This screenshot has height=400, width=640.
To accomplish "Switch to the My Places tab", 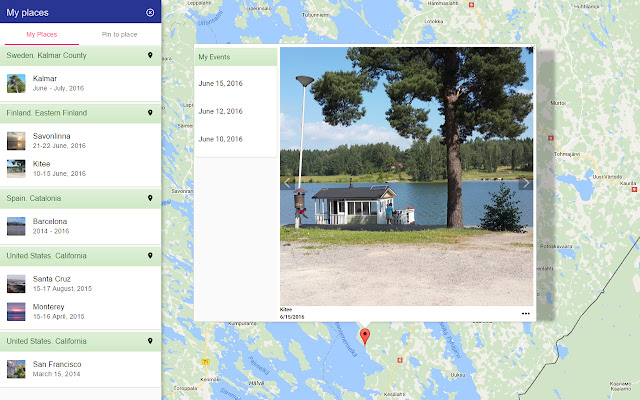I will [42, 35].
